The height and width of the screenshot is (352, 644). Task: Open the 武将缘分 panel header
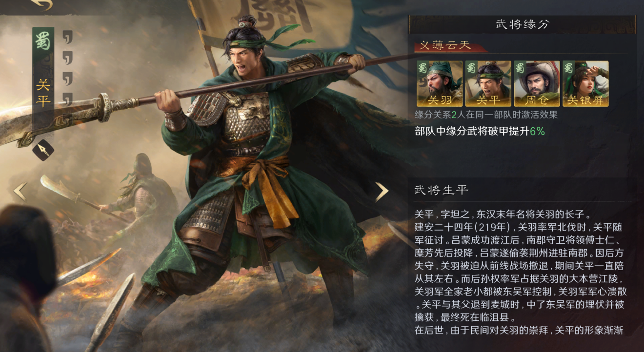pyautogui.click(x=523, y=24)
